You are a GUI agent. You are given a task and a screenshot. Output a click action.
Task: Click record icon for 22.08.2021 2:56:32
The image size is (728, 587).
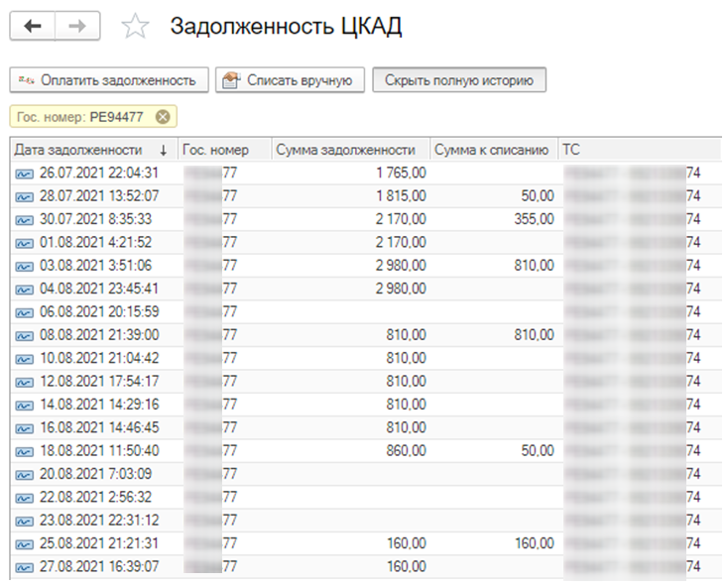coord(24,499)
